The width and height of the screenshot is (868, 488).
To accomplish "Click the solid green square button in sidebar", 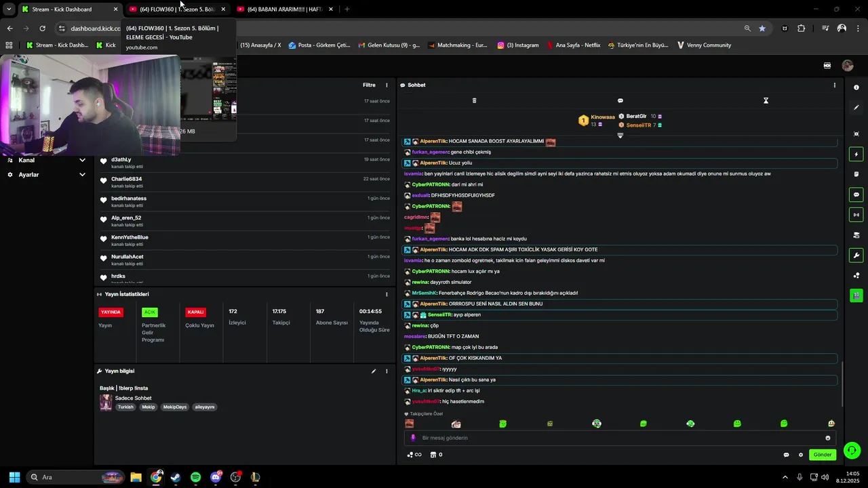I will (856, 296).
